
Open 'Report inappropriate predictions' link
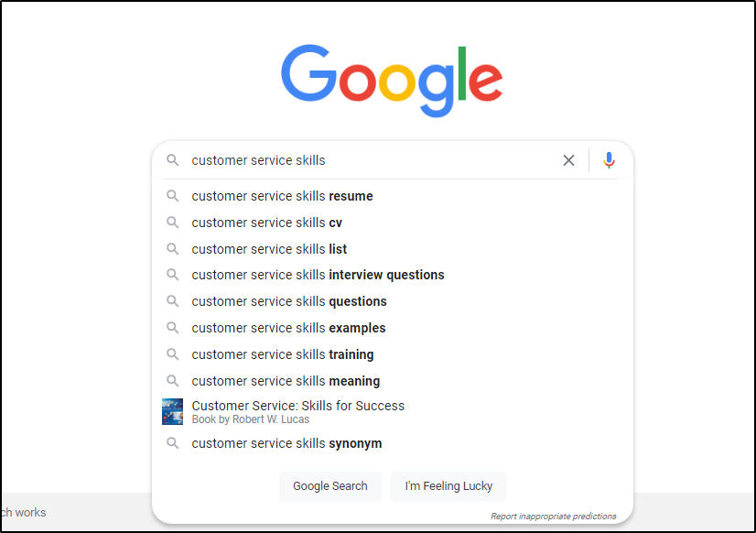point(553,517)
